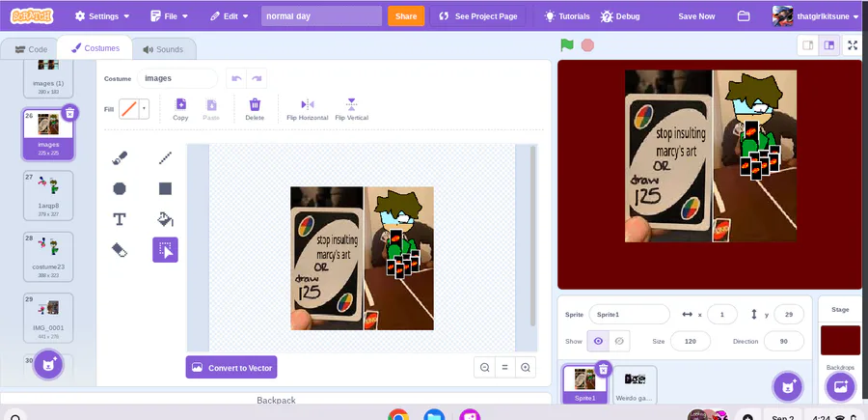Select the Circle tool
This screenshot has width=868, height=420.
click(x=119, y=189)
